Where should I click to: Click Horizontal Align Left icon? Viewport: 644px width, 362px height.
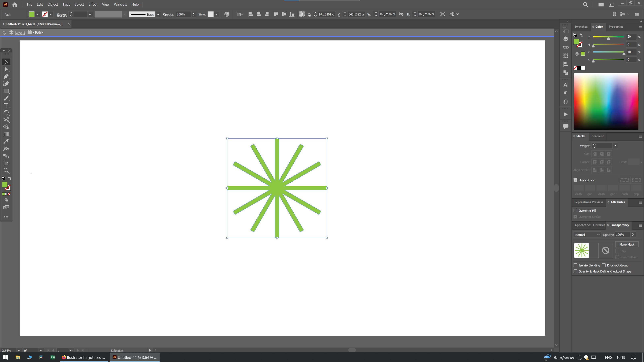pos(251,14)
